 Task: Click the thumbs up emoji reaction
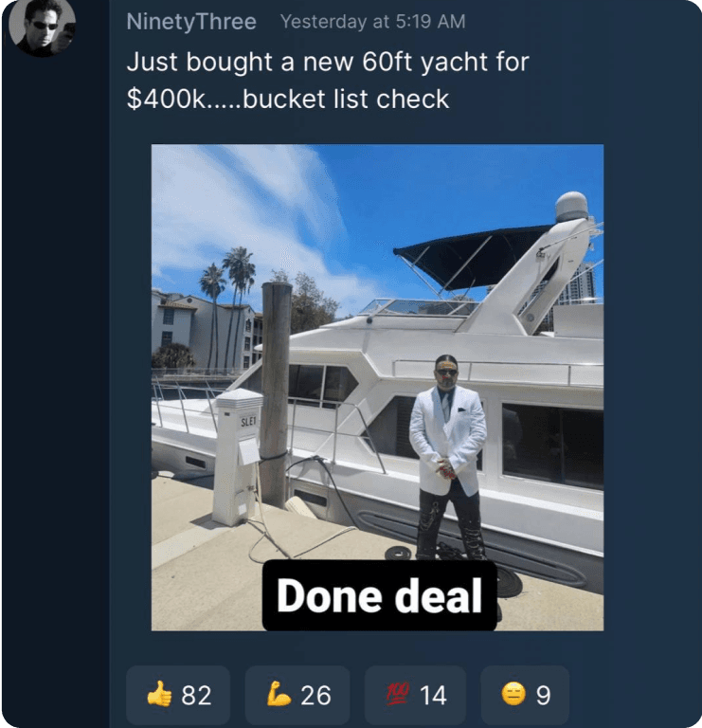[x=159, y=696]
